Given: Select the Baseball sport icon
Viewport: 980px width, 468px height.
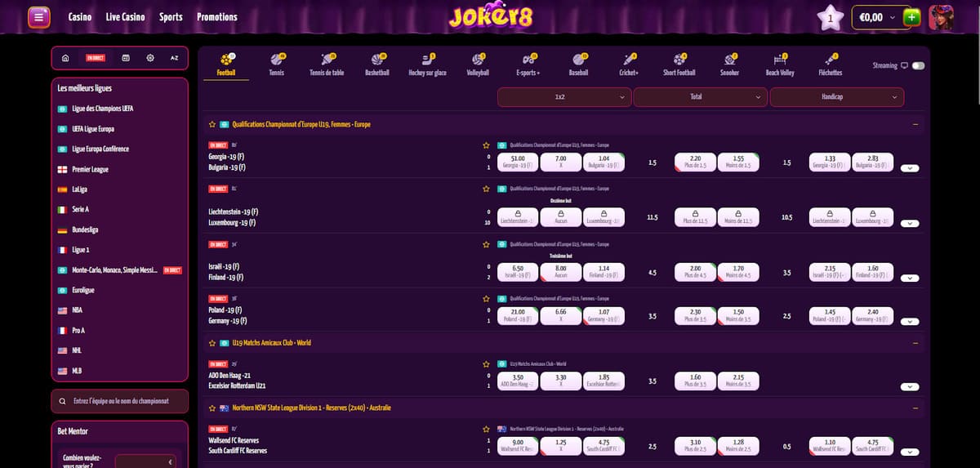Looking at the screenshot, I should point(578,65).
